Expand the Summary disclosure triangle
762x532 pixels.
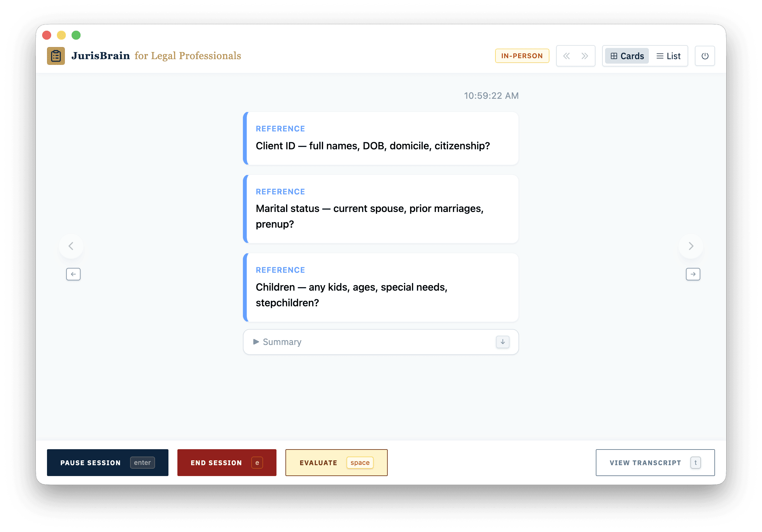(x=256, y=342)
